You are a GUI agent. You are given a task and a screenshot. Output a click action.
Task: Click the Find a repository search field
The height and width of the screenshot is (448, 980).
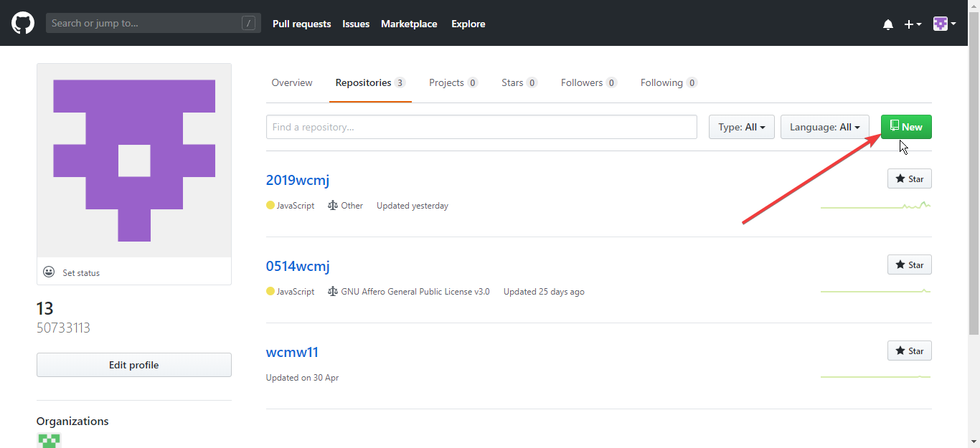[481, 127]
